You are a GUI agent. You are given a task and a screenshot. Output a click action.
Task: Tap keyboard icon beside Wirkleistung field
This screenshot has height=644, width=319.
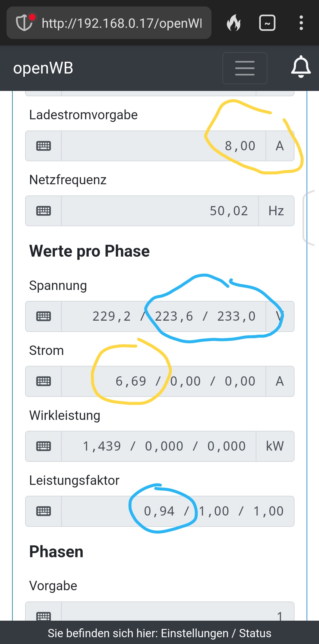click(43, 446)
